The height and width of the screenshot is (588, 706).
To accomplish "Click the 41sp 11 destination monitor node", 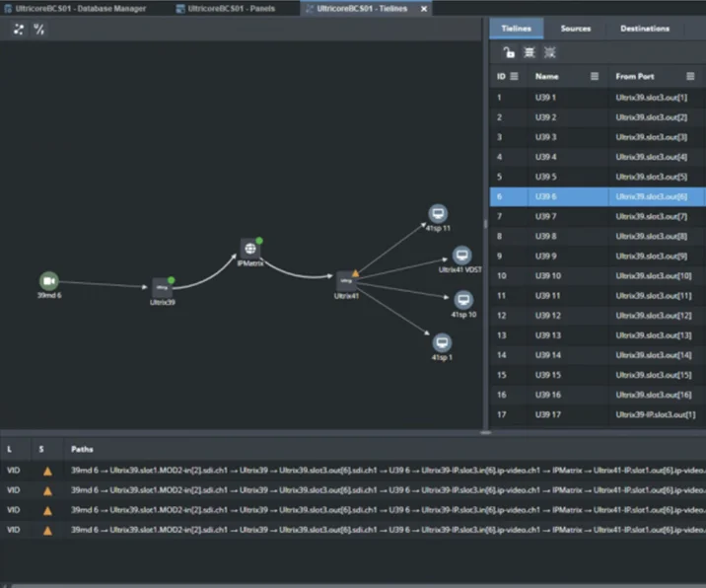I will pos(438,214).
